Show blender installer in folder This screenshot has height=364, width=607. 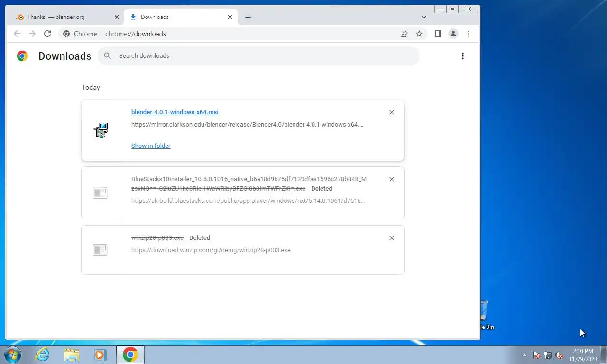(151, 146)
